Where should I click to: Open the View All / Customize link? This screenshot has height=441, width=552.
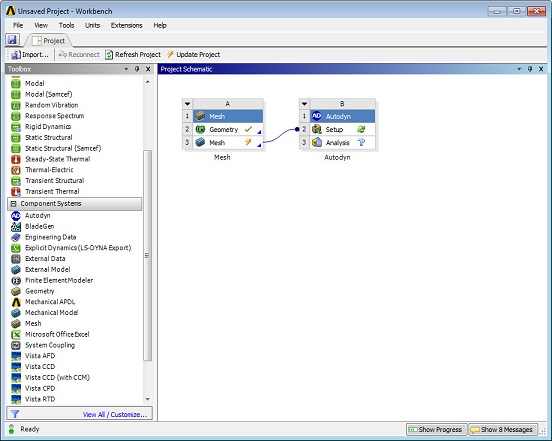click(x=115, y=415)
